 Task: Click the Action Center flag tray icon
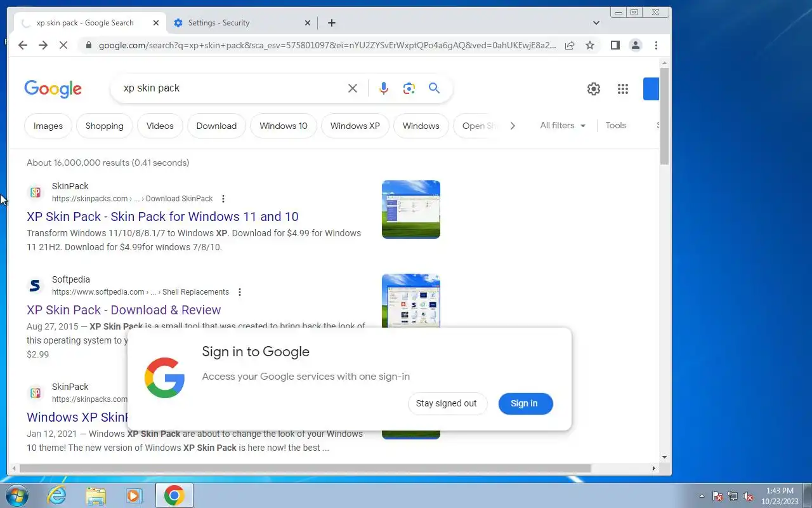click(717, 496)
